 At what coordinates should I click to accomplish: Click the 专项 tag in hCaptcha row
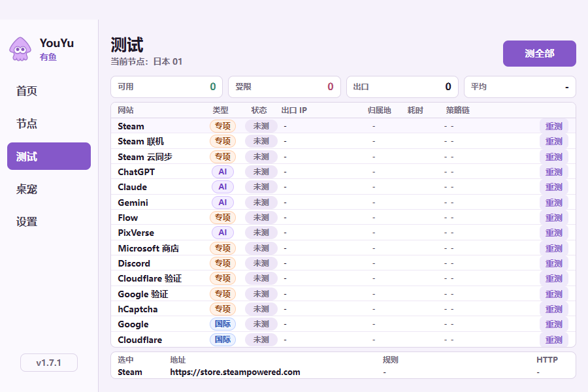click(x=223, y=309)
